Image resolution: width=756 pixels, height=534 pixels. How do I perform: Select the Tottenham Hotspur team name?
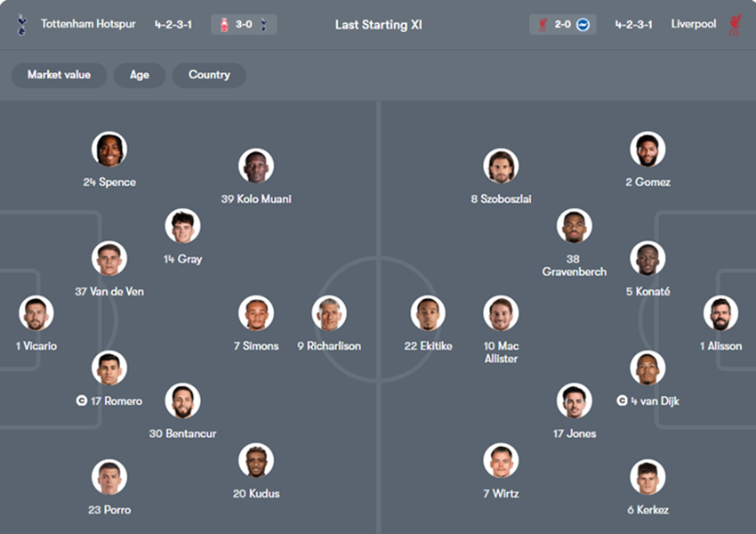[88, 25]
